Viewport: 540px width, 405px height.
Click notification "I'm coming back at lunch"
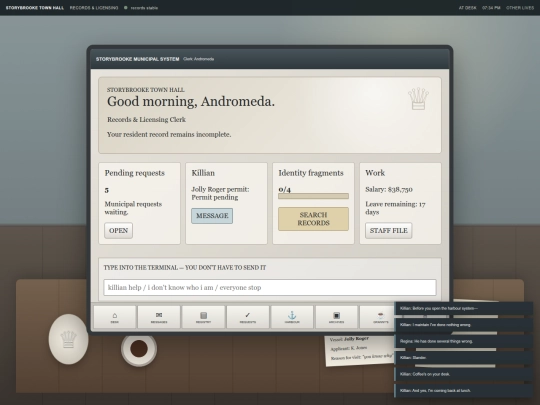pyautogui.click(x=464, y=391)
